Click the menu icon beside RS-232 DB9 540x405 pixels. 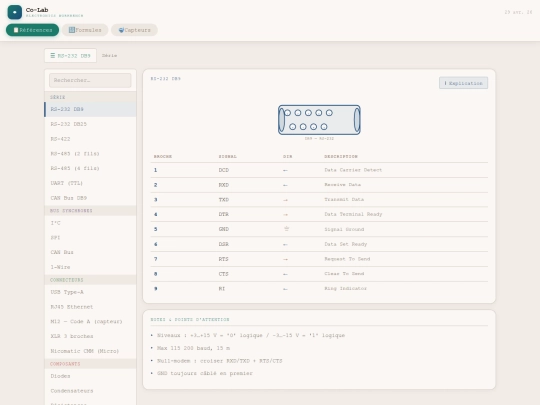point(53,55)
